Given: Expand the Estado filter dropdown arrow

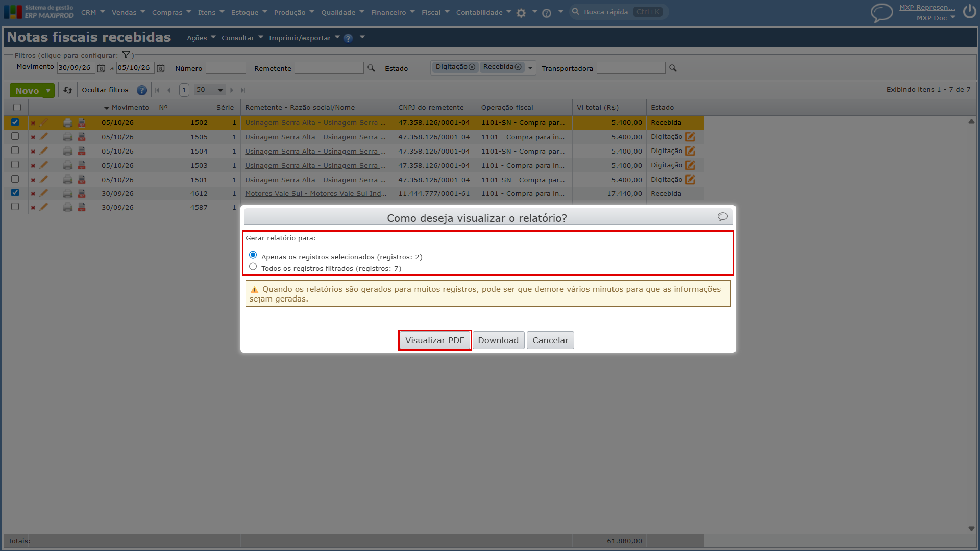Looking at the screenshot, I should pos(530,68).
